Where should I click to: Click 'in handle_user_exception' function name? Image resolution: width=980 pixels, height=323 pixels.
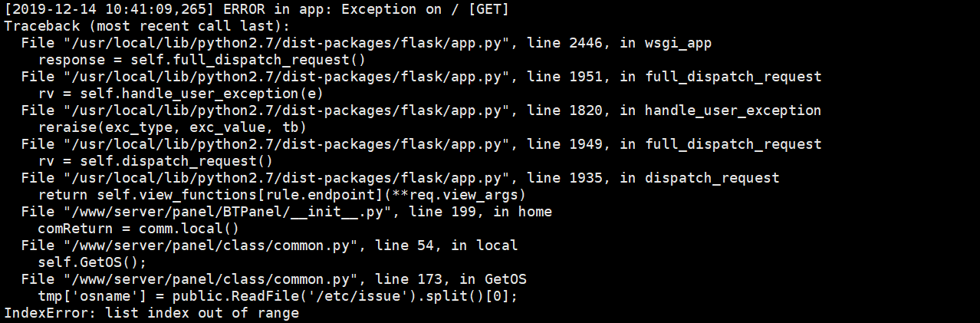(721, 110)
